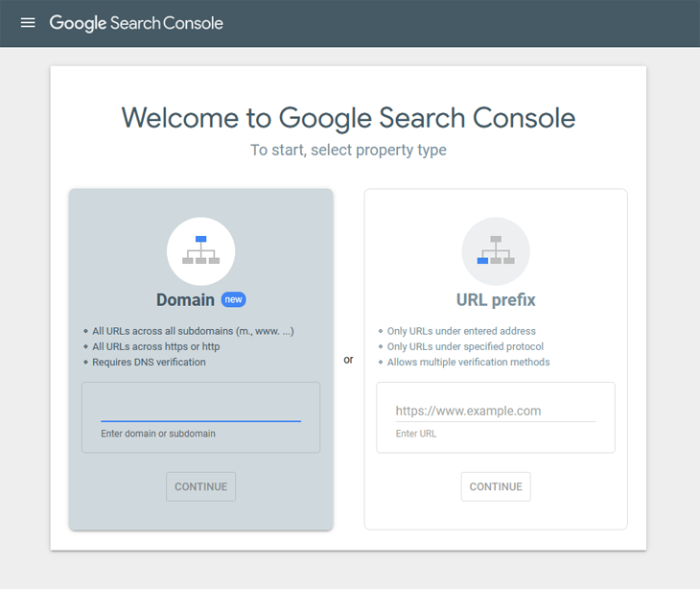This screenshot has width=700, height=589.
Task: Select the Domain heading text
Action: tap(185, 300)
